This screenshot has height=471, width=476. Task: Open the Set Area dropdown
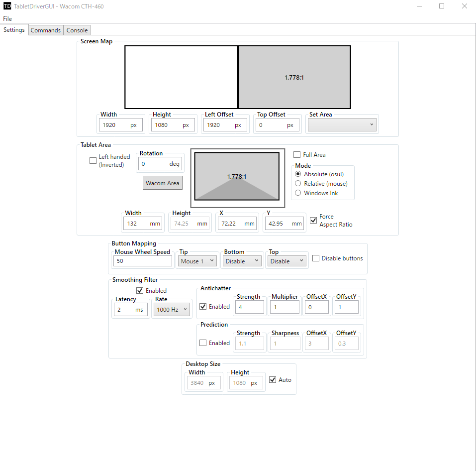pyautogui.click(x=342, y=125)
